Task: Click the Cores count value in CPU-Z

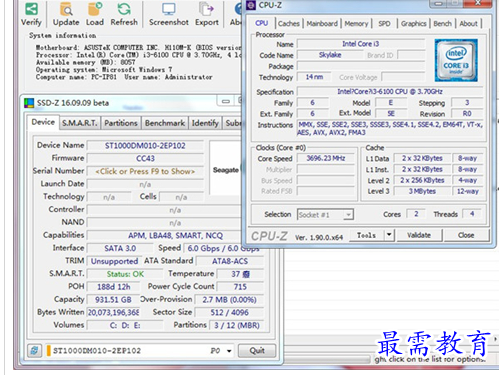Action: tap(416, 214)
